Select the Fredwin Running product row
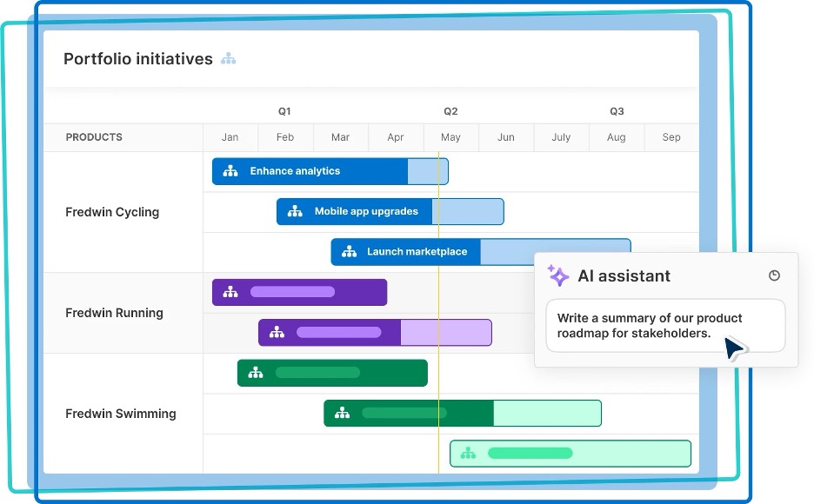Image resolution: width=814 pixels, height=504 pixels. click(114, 313)
